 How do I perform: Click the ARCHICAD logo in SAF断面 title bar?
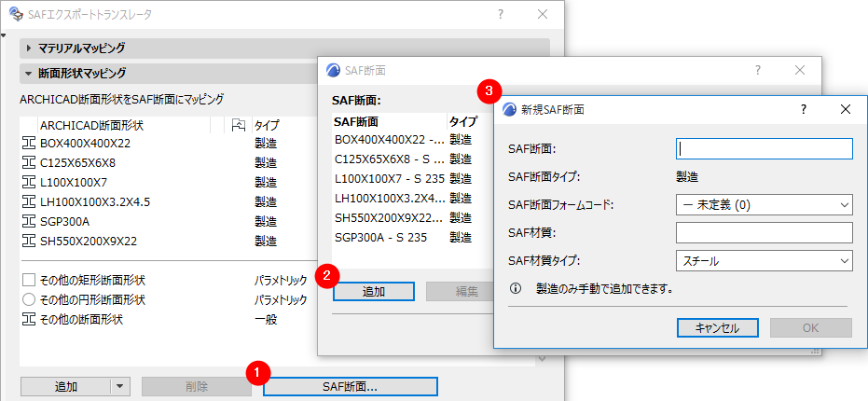coord(333,70)
